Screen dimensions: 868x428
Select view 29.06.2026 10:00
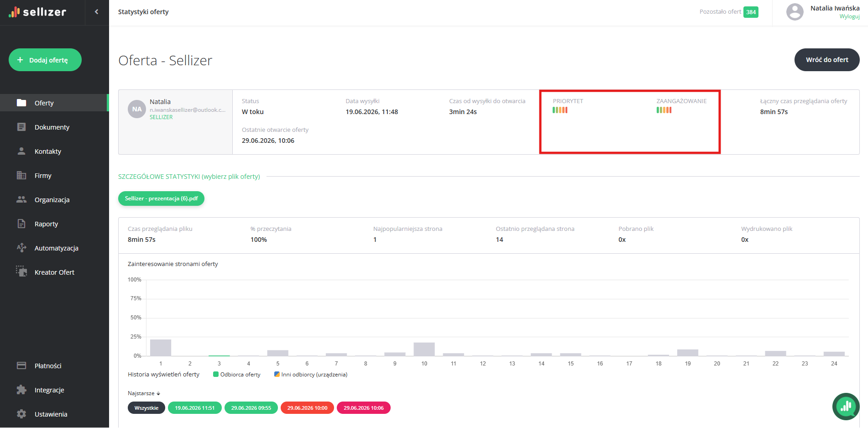point(307,408)
